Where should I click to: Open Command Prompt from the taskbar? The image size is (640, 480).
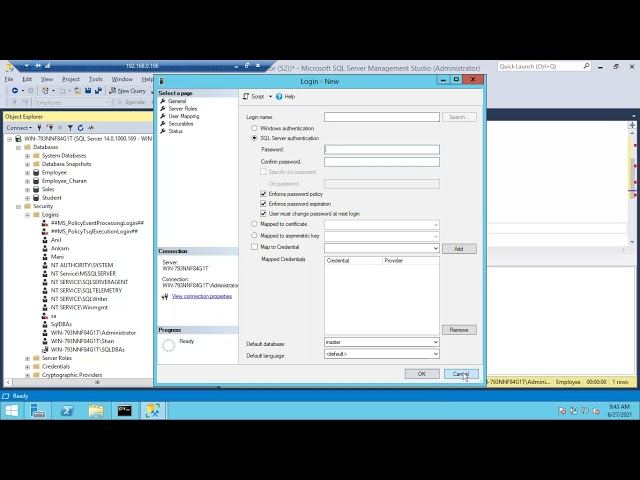coord(124,411)
